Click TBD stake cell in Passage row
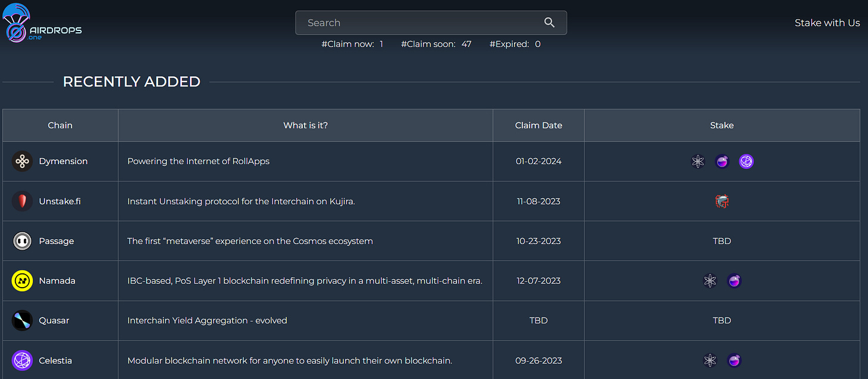Viewport: 868px width, 379px height. [722, 241]
